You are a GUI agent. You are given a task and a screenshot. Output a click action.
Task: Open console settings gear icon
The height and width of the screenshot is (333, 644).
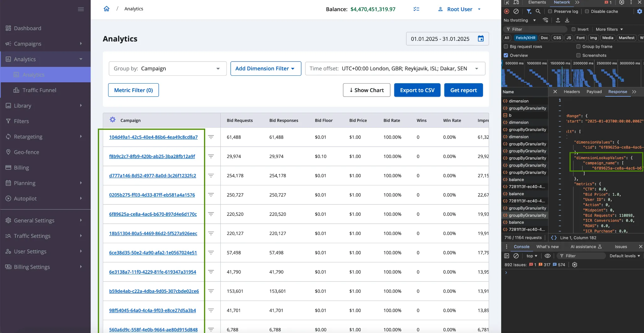(575, 265)
